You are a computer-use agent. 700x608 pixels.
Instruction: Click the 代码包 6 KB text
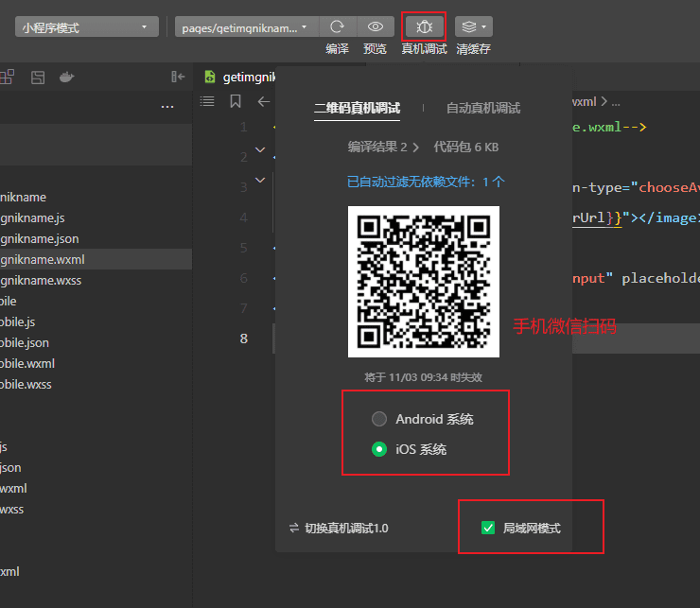tap(466, 147)
